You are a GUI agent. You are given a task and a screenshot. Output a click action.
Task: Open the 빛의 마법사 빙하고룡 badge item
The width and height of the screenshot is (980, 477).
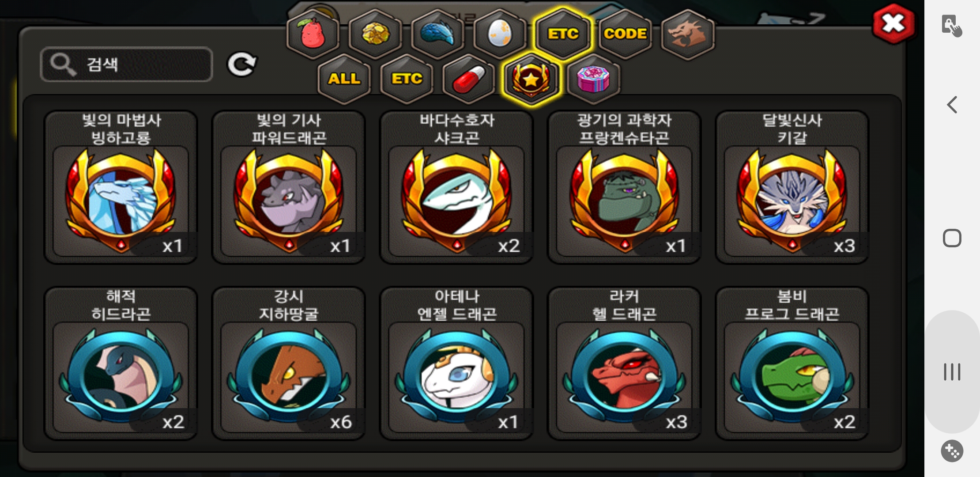click(x=121, y=187)
